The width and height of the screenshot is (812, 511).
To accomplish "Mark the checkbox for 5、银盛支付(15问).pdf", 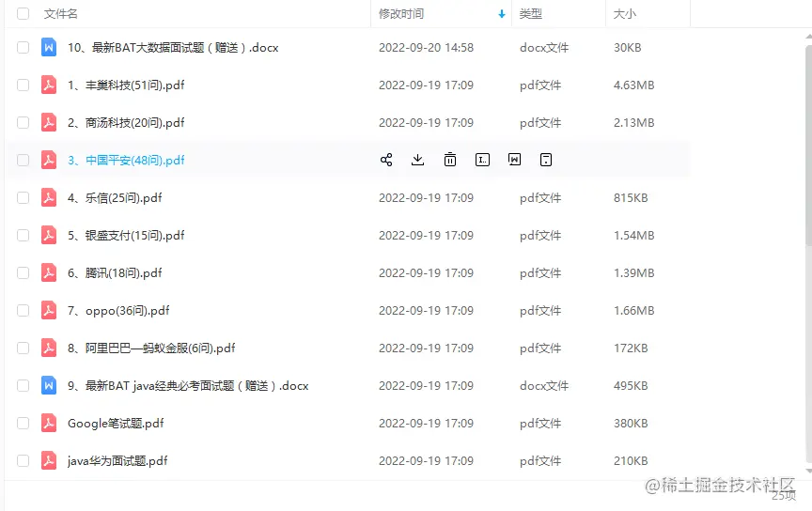I will pos(23,235).
